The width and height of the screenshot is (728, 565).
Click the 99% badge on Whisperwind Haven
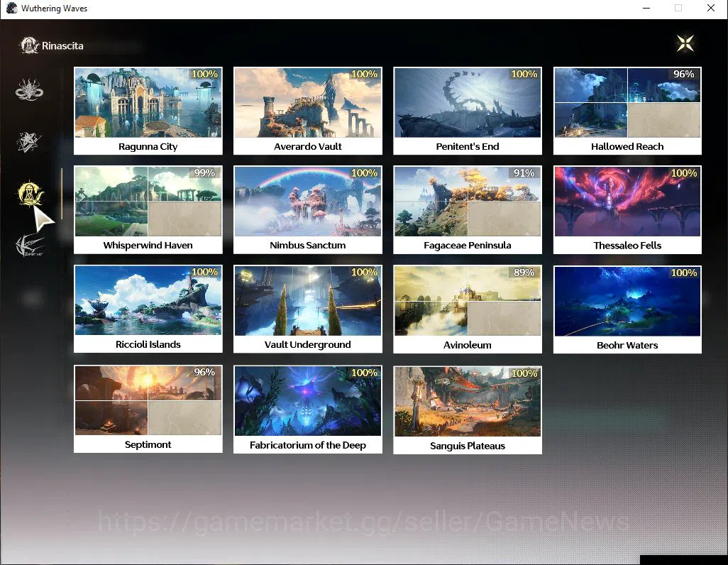click(204, 173)
